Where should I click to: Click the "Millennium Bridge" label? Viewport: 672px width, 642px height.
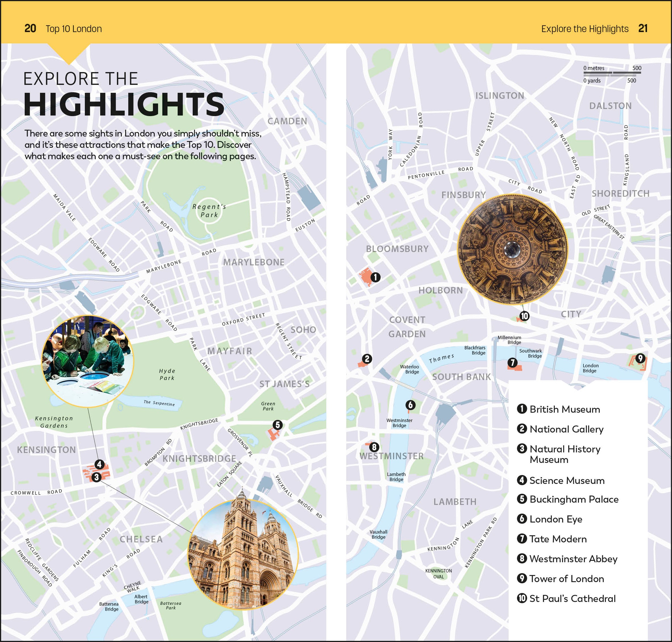[509, 340]
